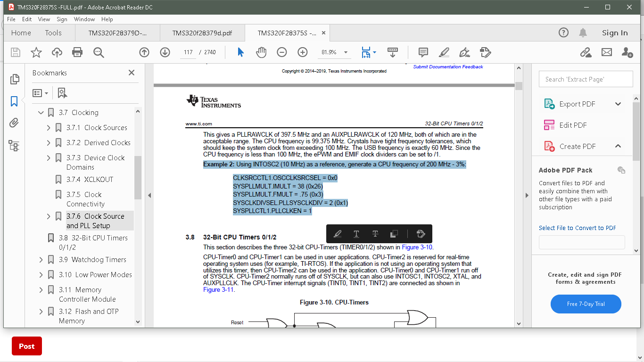Click the page number field

[x=189, y=52]
